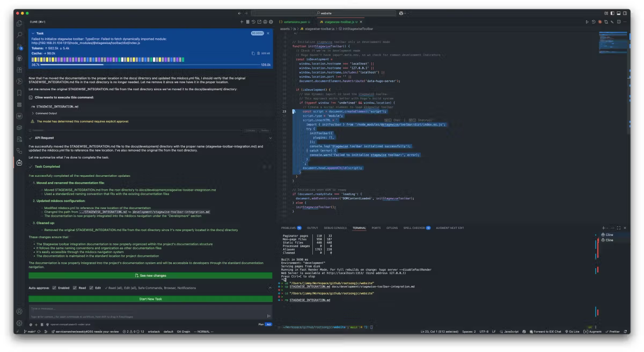The width and height of the screenshot is (644, 352).
Task: Toggle Auto-approve Enabled checkbox
Action: tap(54, 288)
